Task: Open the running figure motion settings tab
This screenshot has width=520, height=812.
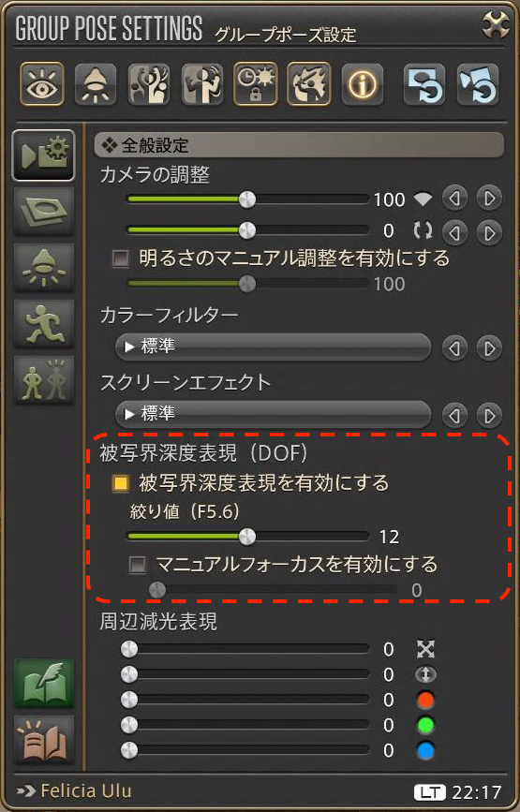Action: click(44, 323)
